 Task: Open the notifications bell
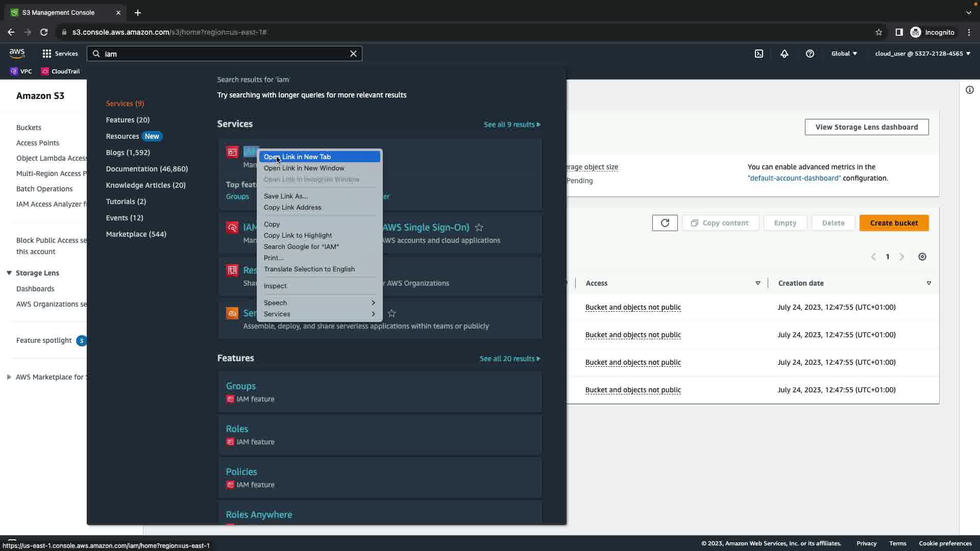click(x=785, y=54)
